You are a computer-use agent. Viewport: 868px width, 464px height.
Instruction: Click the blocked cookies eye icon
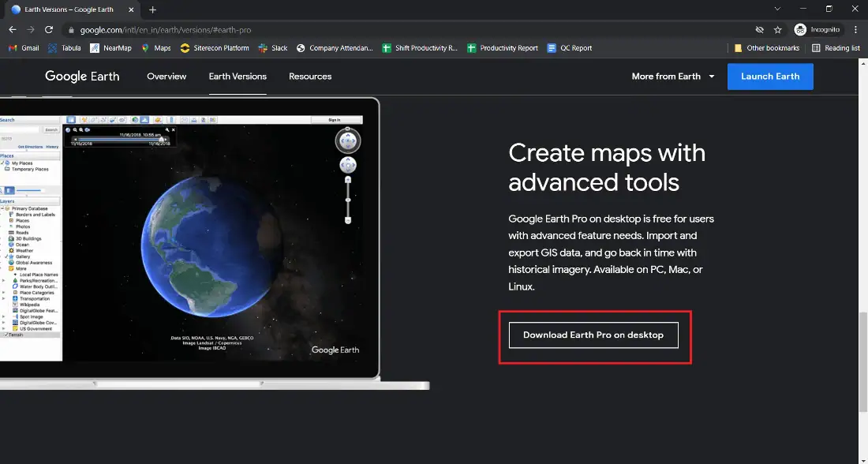(759, 30)
